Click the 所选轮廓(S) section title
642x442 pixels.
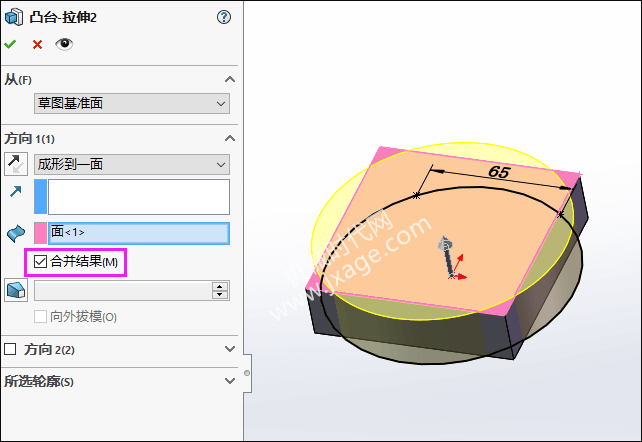click(39, 381)
